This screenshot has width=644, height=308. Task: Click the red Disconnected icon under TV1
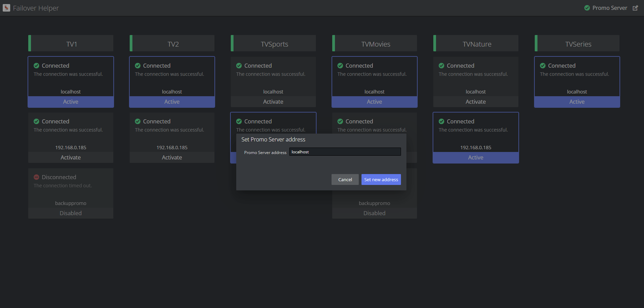[36, 177]
